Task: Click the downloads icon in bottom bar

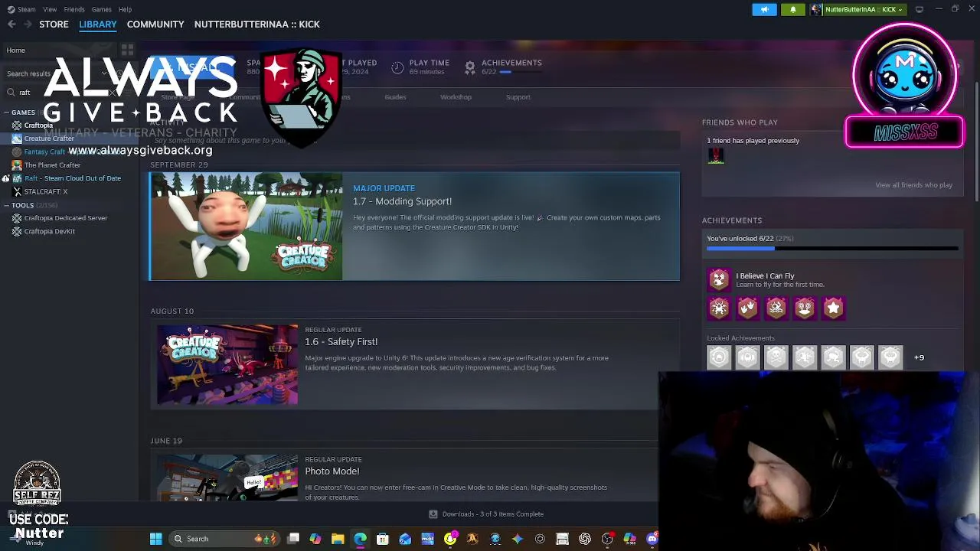Action: (433, 514)
